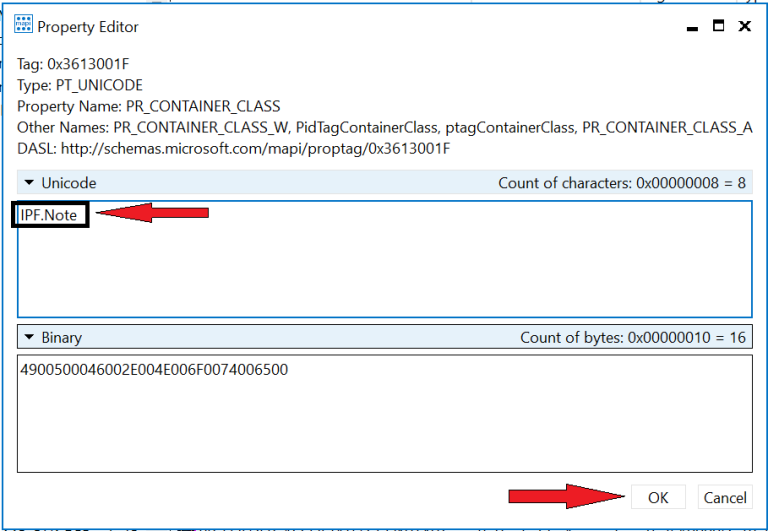Viewport: 768px width, 531px height.
Task: Click inside the Unicode text field
Action: tap(384, 259)
